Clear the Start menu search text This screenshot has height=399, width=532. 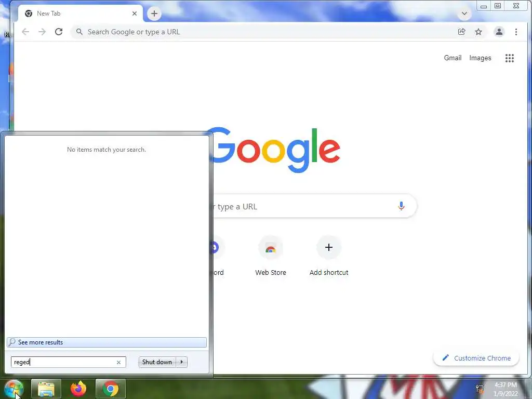click(x=119, y=362)
